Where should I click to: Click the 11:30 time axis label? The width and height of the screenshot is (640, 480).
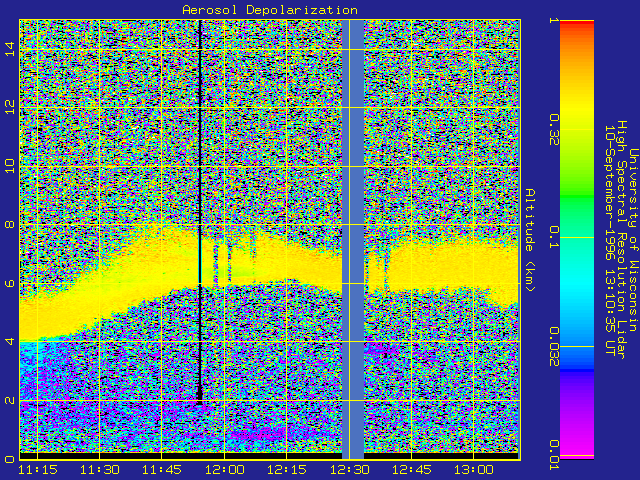pyautogui.click(x=100, y=470)
